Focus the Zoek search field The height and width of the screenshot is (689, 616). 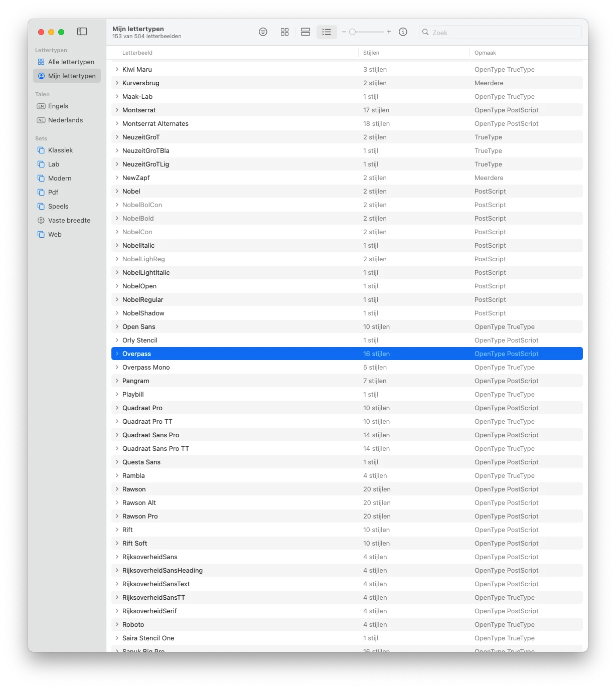(x=500, y=32)
